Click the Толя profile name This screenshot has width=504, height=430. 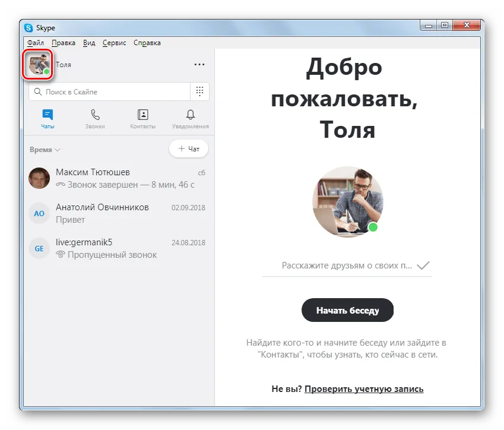coord(64,65)
